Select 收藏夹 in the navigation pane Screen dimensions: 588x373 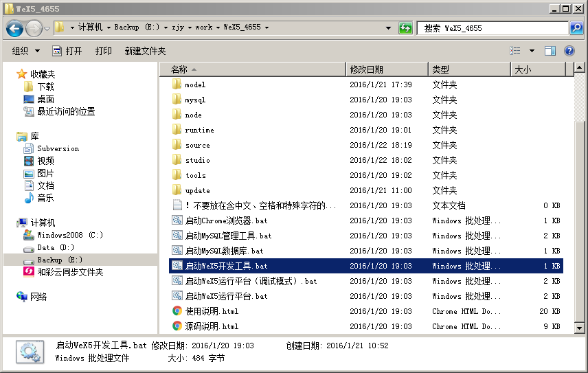point(36,74)
